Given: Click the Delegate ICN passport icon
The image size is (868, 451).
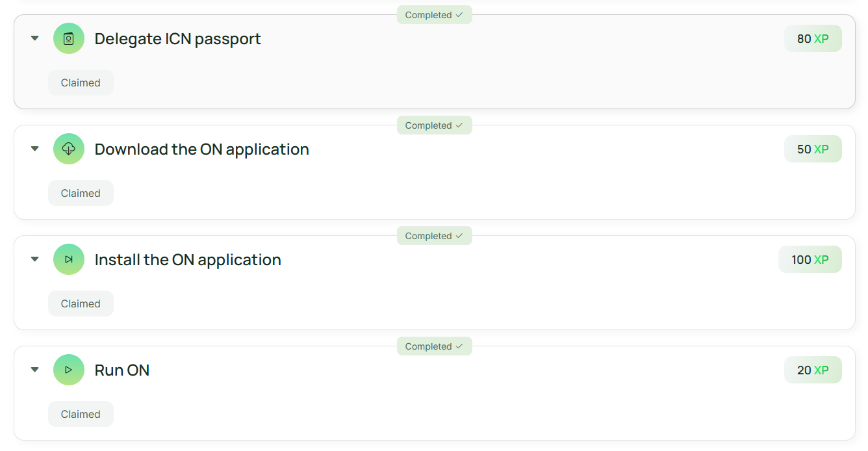Looking at the screenshot, I should click(69, 38).
